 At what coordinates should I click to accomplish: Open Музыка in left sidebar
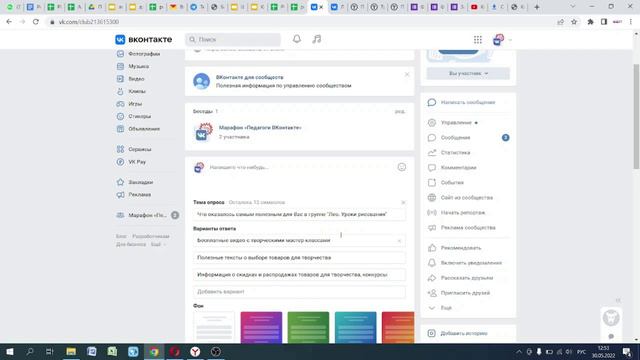pyautogui.click(x=138, y=66)
